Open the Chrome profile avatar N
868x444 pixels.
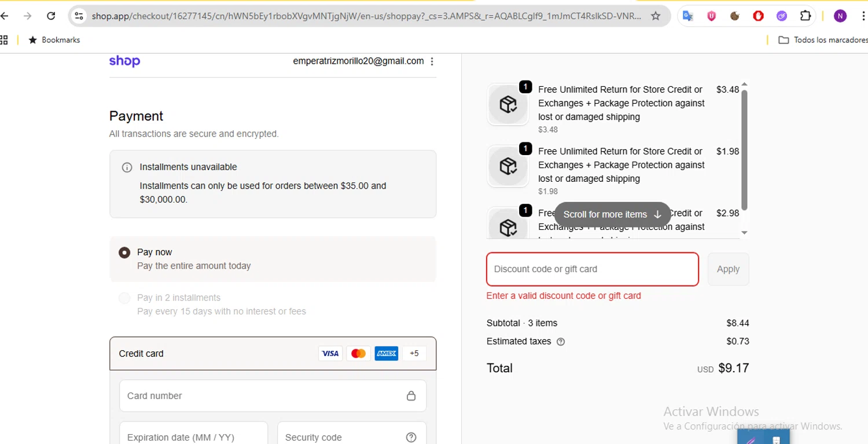click(x=840, y=16)
